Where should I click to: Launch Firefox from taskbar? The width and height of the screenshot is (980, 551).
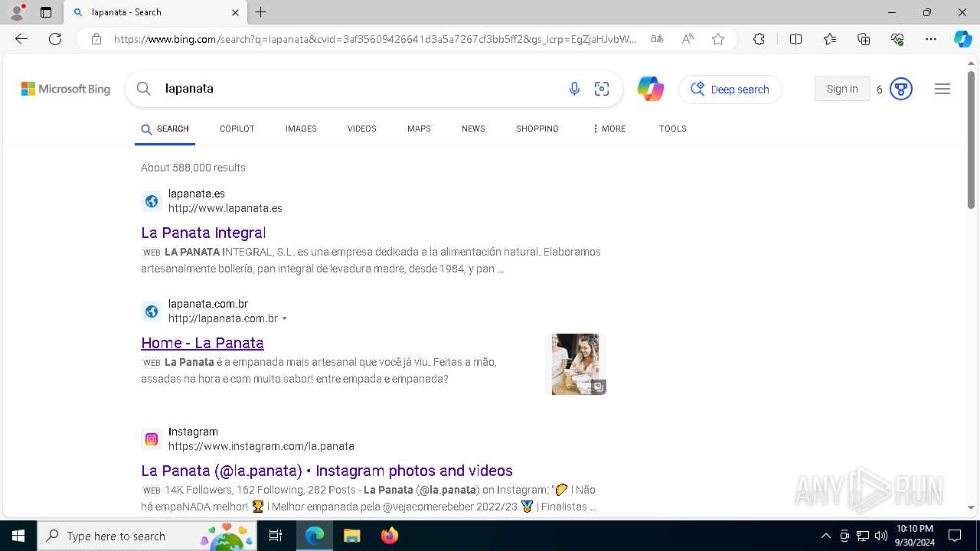click(x=390, y=536)
